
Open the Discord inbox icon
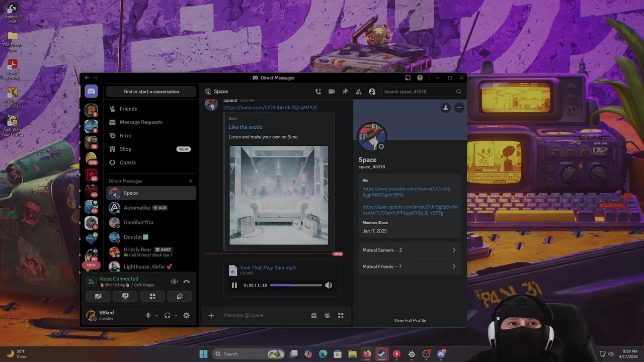click(x=408, y=78)
